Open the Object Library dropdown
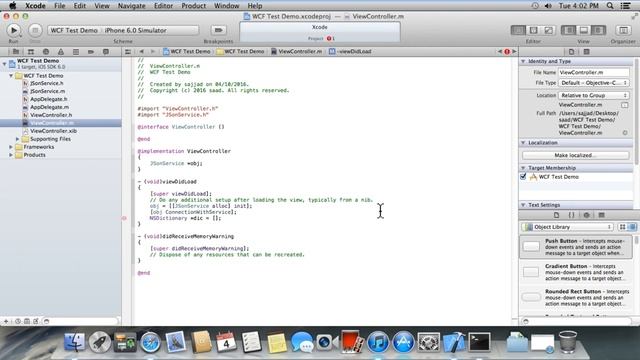 (567, 227)
